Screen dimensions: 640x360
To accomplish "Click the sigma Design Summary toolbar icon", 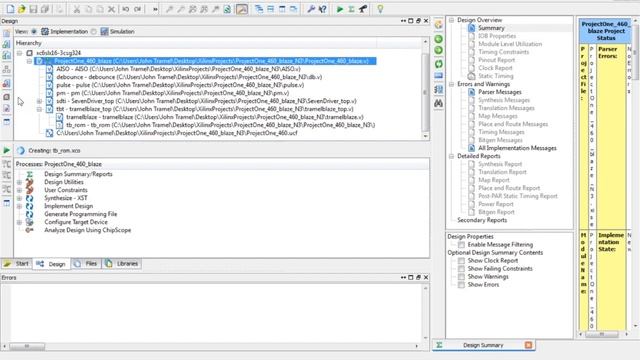I will click(351, 9).
